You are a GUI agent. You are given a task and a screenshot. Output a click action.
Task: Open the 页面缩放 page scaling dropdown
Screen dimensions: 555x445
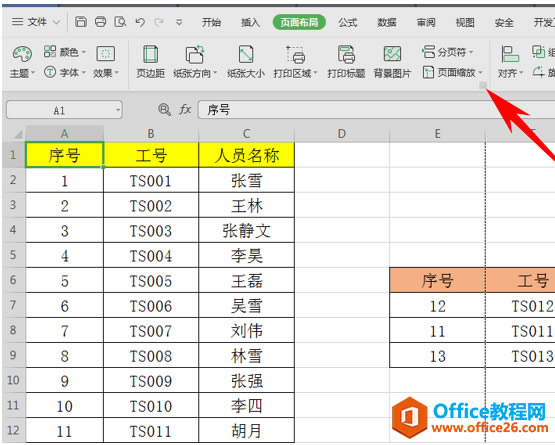tap(452, 73)
